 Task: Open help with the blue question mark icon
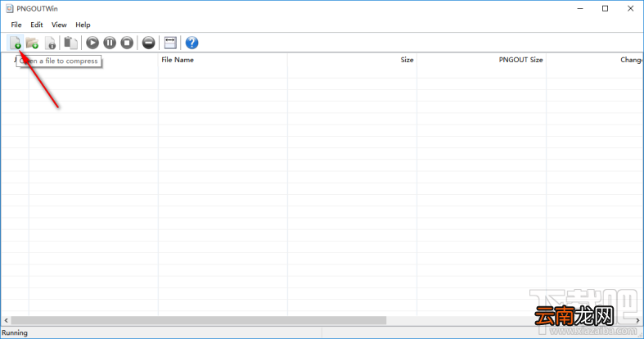coord(191,43)
